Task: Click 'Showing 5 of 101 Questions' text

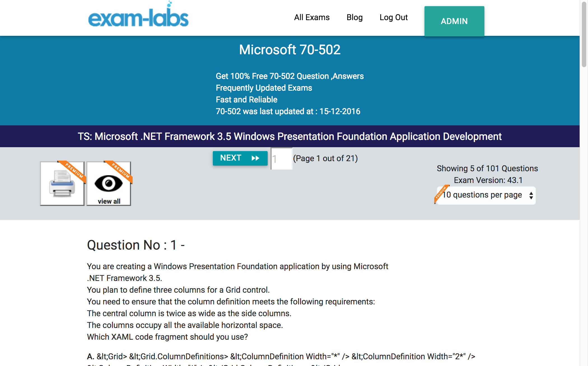Action: [x=487, y=168]
